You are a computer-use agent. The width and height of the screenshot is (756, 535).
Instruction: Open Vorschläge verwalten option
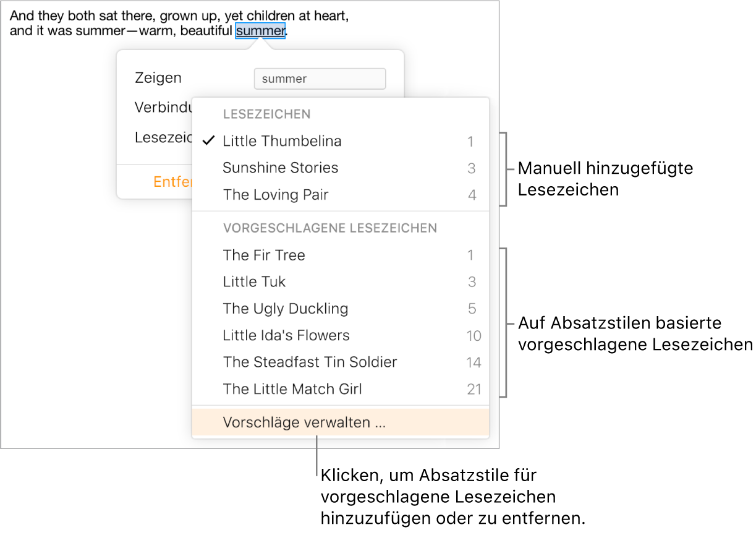click(304, 423)
